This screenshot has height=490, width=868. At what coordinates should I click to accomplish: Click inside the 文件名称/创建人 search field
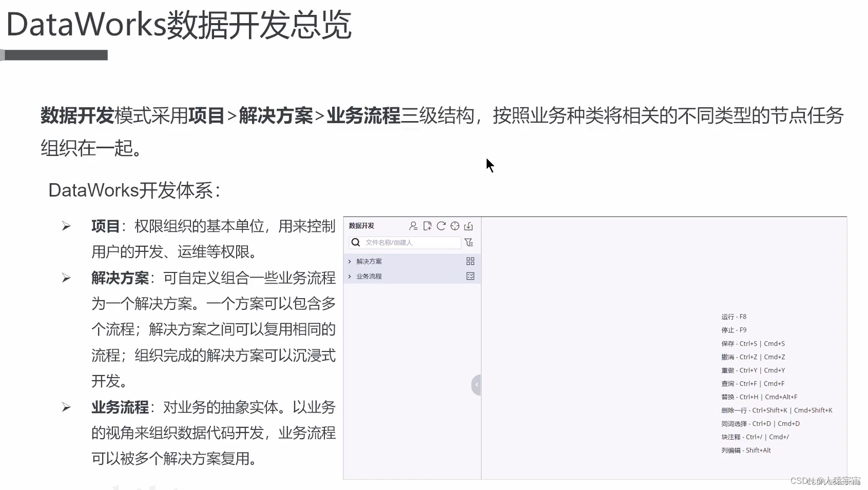406,243
